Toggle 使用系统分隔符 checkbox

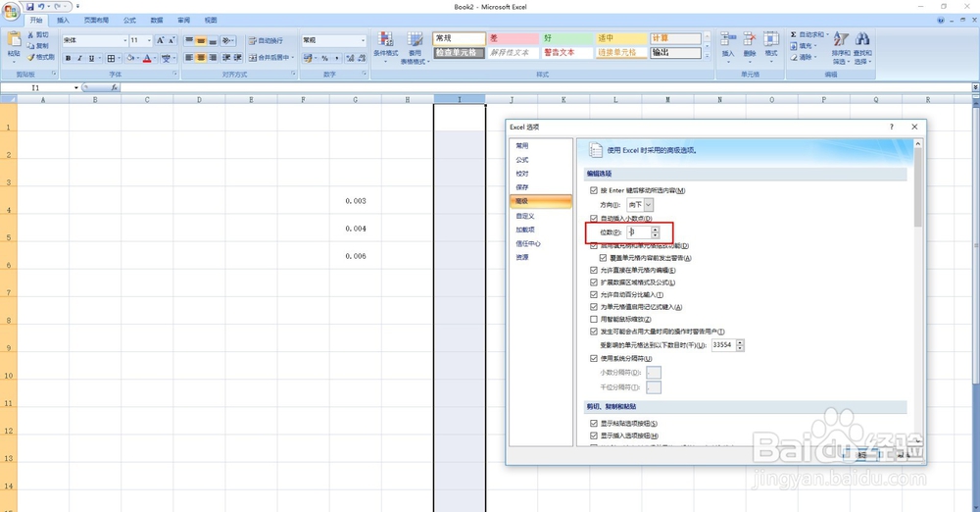click(594, 359)
